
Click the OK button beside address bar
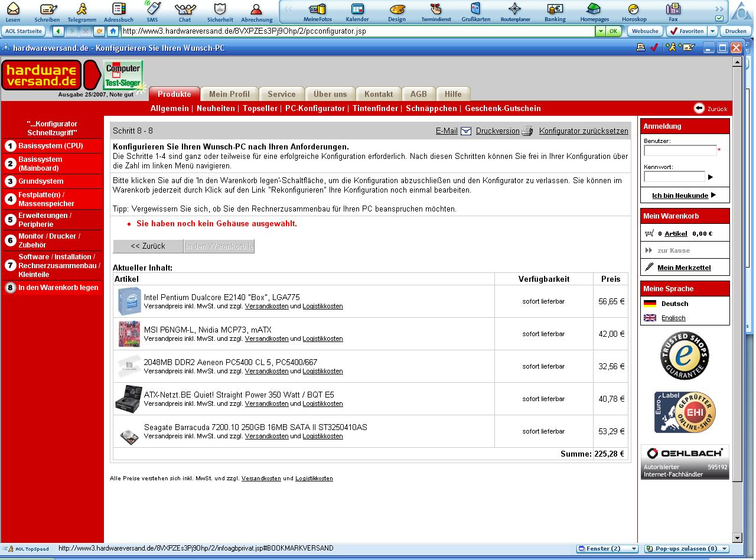click(614, 31)
